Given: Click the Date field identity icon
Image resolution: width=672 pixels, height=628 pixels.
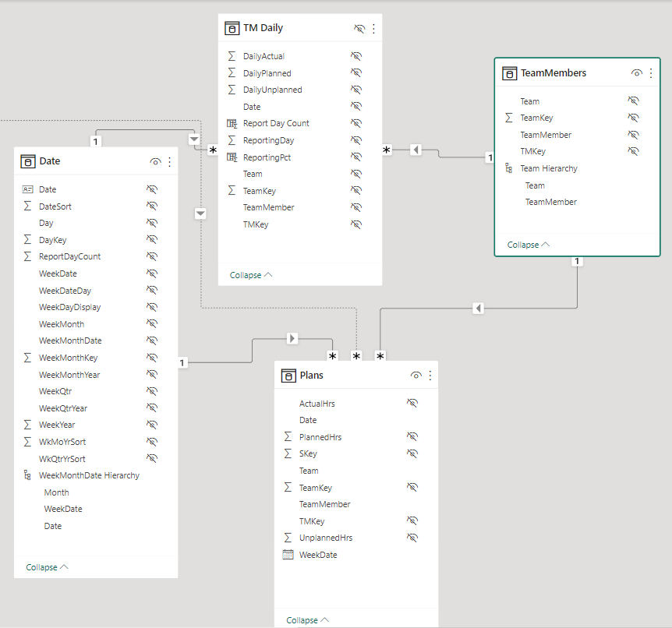Looking at the screenshot, I should tap(27, 189).
